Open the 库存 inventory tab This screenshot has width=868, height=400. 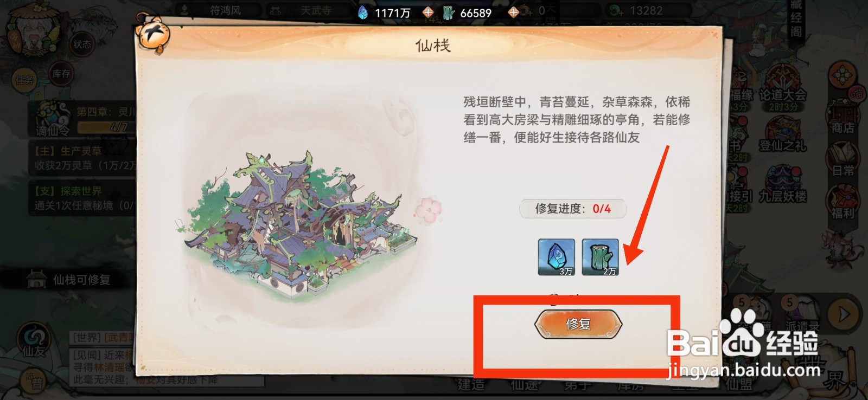point(61,74)
